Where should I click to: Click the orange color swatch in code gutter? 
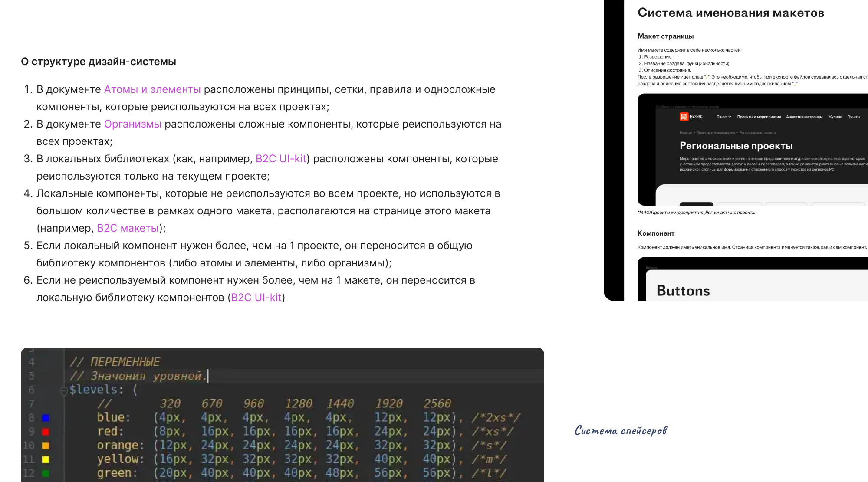pos(46,446)
